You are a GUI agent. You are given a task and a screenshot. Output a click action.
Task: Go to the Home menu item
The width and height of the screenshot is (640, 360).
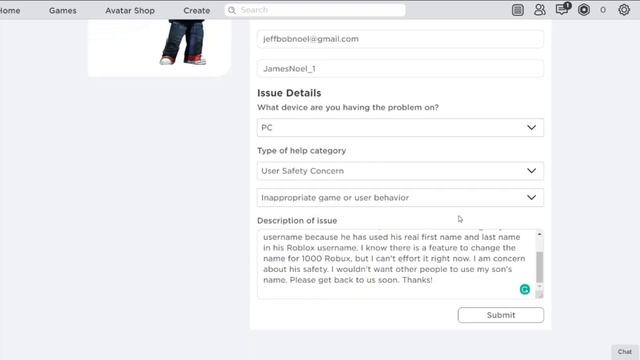click(10, 11)
